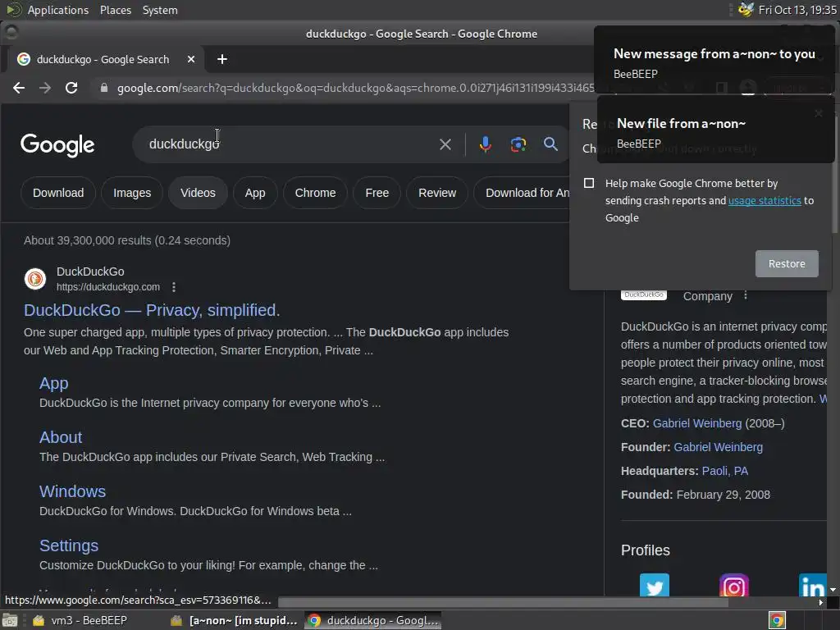Close the New file notification popup
The height and width of the screenshot is (630, 840).
click(819, 113)
